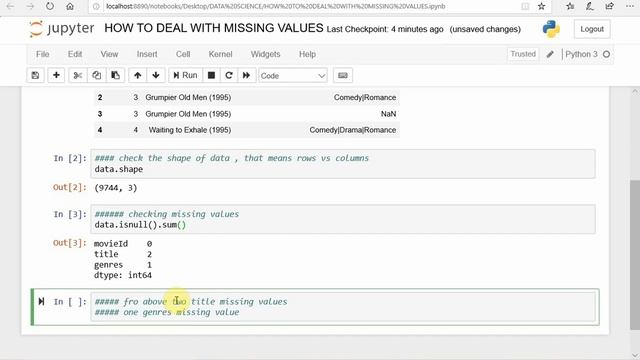
Task: Run the selected cell
Action: (185, 76)
